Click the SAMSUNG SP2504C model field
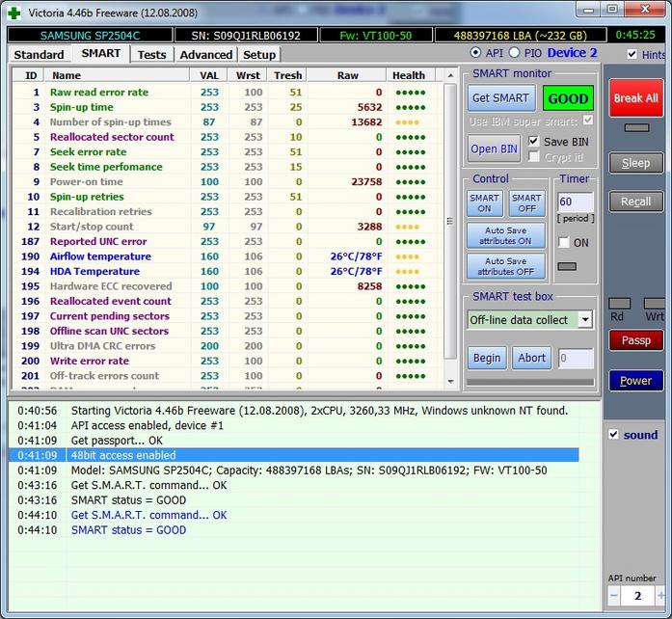Viewport: 672px width, 619px height. pyautogui.click(x=90, y=35)
